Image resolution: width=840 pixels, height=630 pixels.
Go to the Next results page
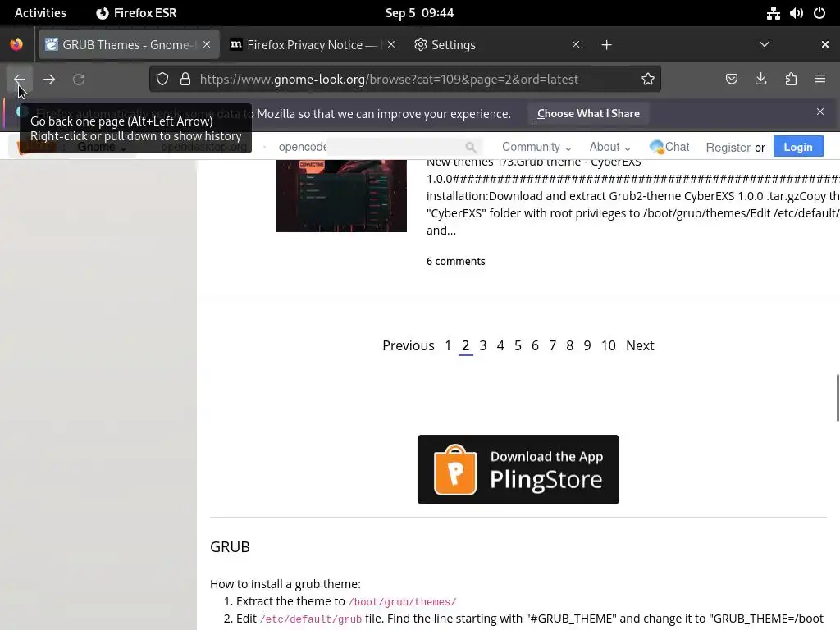tap(640, 345)
